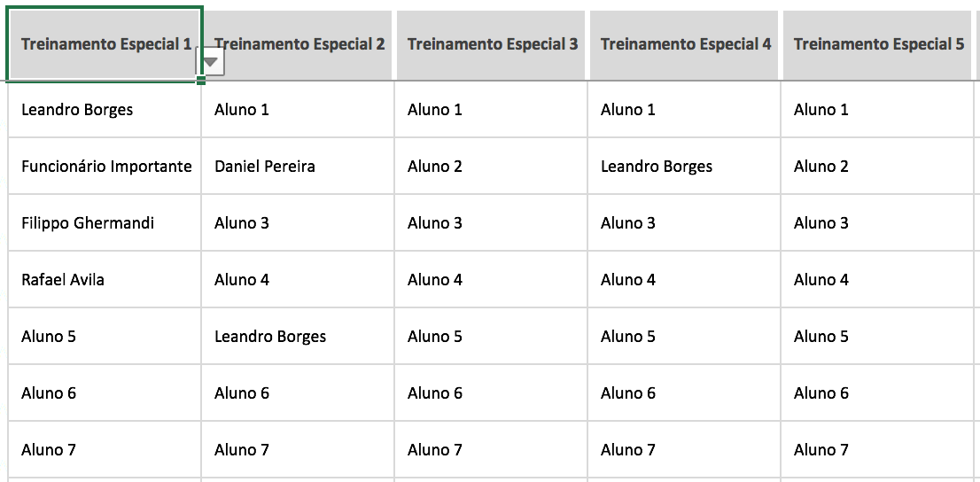Select the Daniel Pereira cell

(x=298, y=167)
